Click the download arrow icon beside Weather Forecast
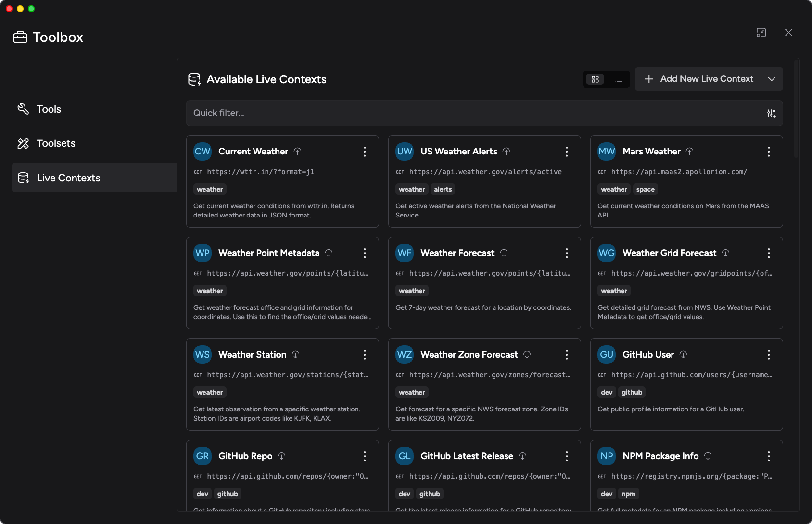 [x=504, y=253]
